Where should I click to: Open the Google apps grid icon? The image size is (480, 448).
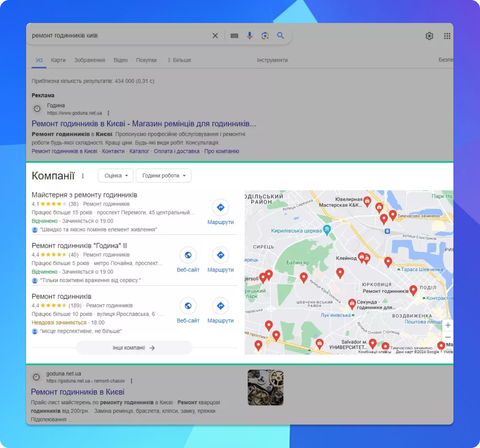(x=447, y=36)
